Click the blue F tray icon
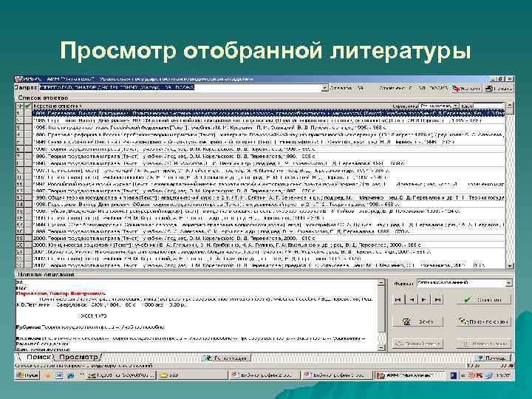 click(454, 375)
